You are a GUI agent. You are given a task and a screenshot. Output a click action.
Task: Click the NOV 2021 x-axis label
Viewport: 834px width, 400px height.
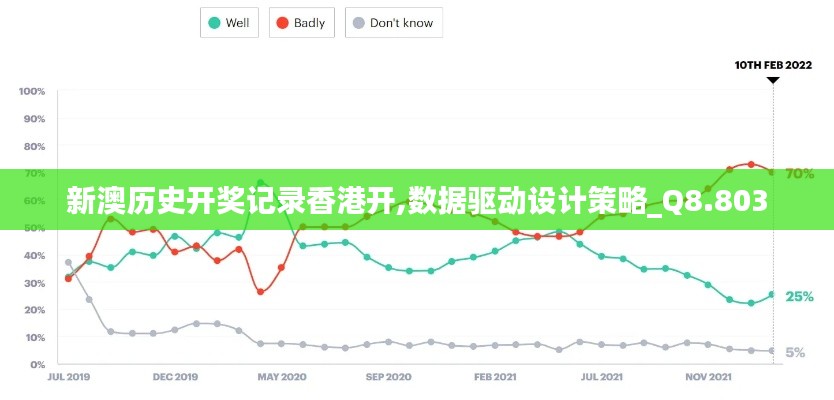pos(707,378)
